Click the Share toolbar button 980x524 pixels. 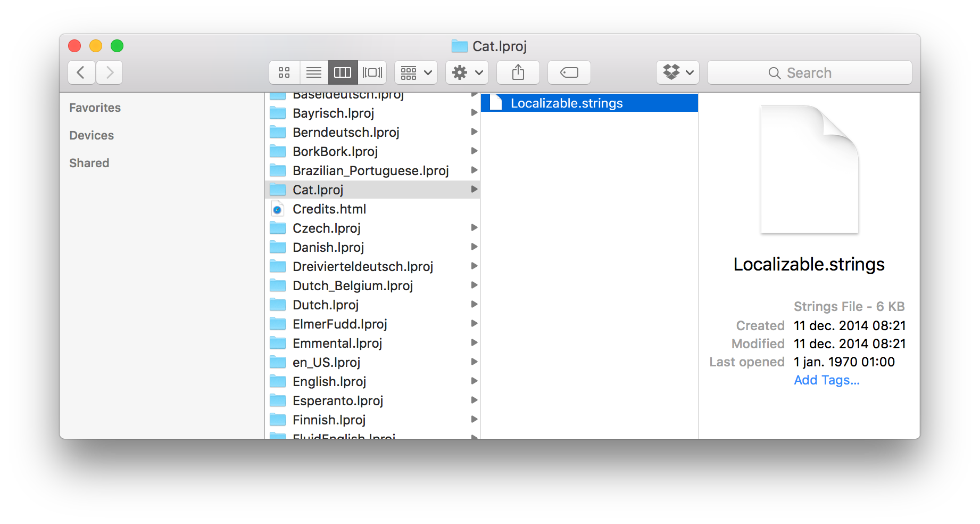pyautogui.click(x=518, y=72)
